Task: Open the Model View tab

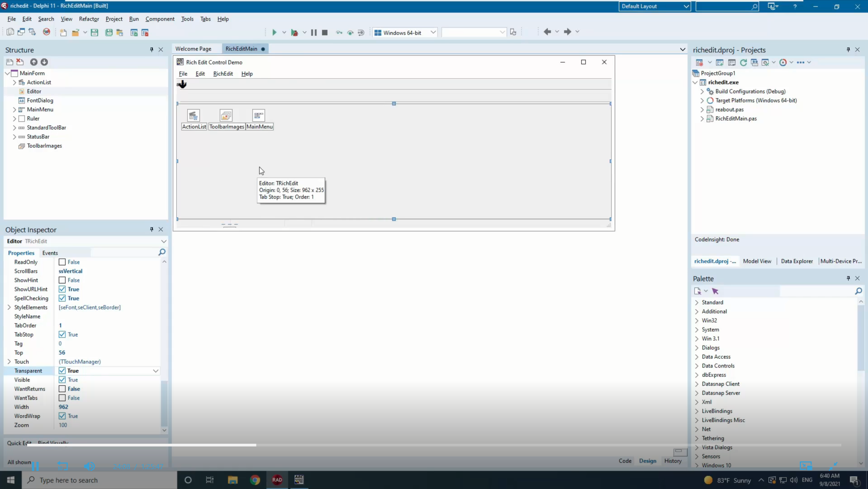Action: (757, 261)
